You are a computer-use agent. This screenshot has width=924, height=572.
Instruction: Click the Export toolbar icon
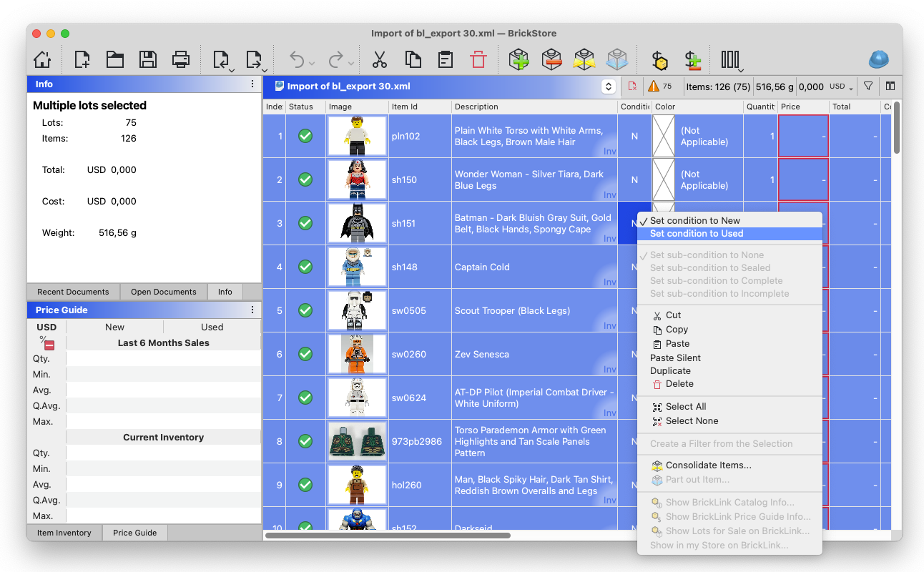pos(253,59)
